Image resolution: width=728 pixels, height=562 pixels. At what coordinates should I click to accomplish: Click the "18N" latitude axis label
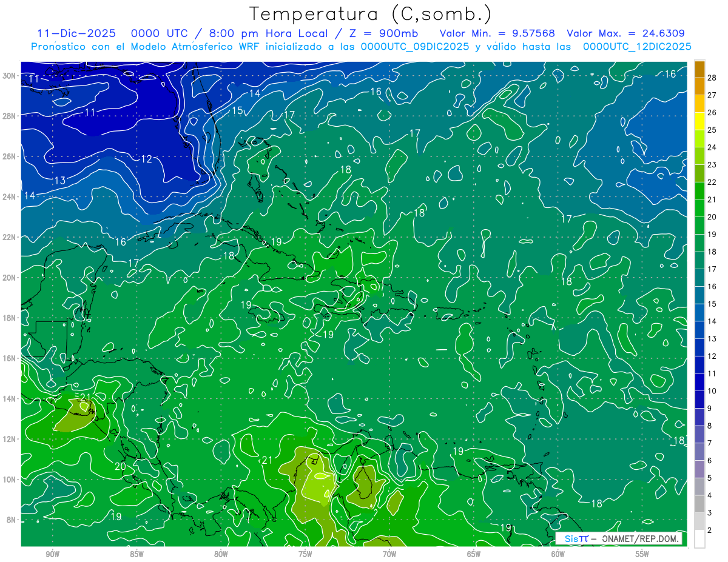[9, 318]
